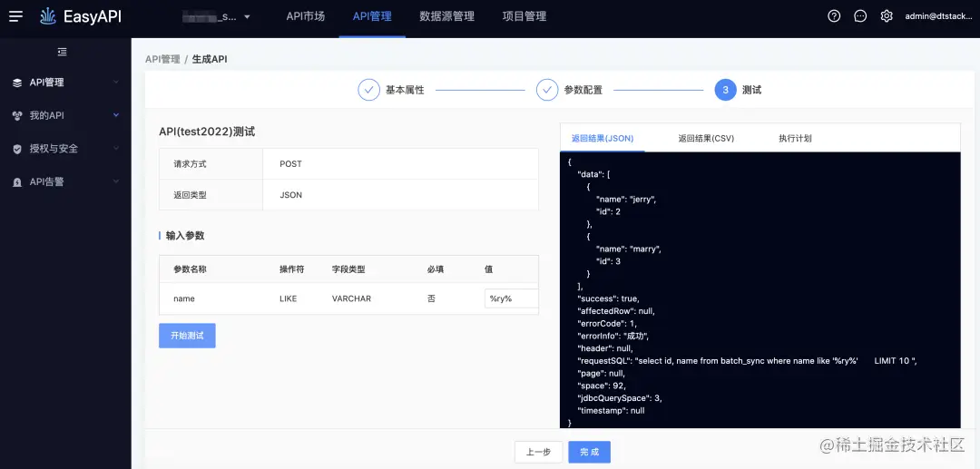The width and height of the screenshot is (980, 469).
Task: Open the API市场 top menu
Action: tap(306, 17)
